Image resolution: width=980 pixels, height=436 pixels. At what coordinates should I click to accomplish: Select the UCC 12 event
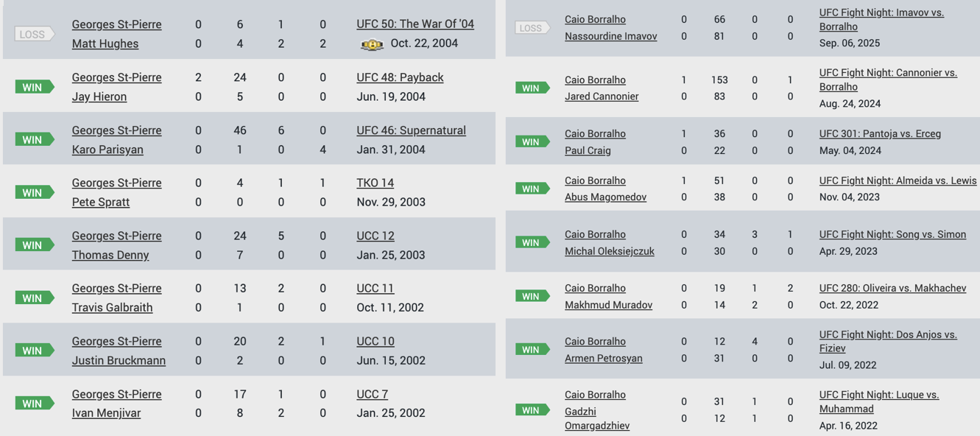coord(376,236)
